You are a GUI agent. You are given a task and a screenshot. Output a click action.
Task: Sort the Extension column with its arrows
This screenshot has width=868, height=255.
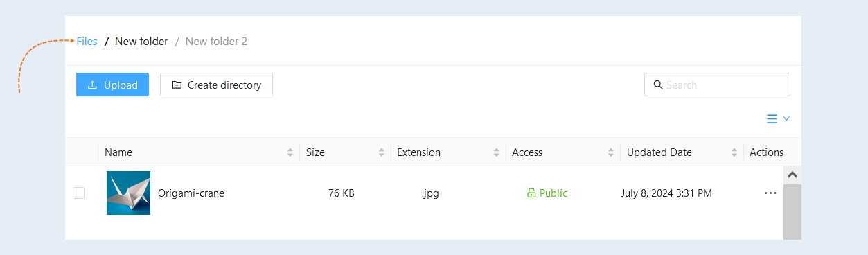pos(497,152)
